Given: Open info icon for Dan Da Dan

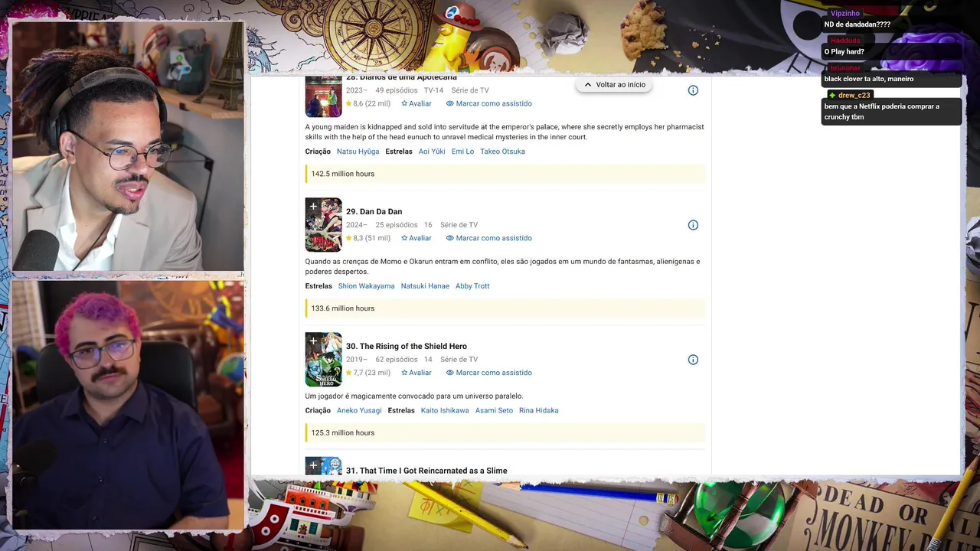Looking at the screenshot, I should click(x=693, y=225).
